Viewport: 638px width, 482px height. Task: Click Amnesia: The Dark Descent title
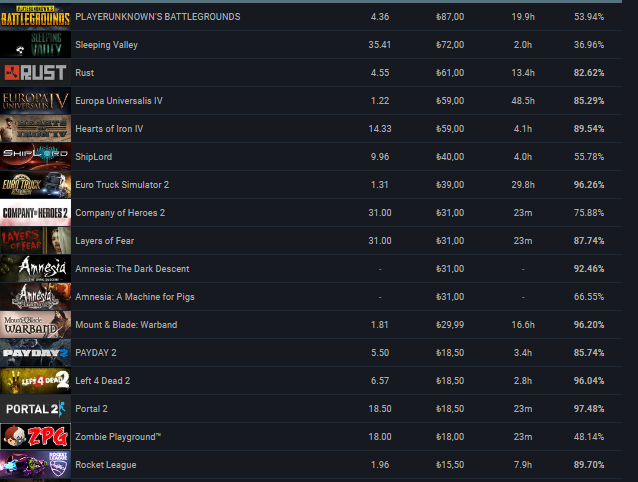(x=132, y=269)
